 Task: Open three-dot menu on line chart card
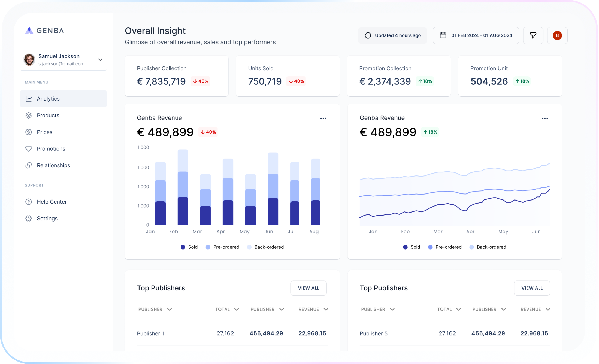[545, 118]
